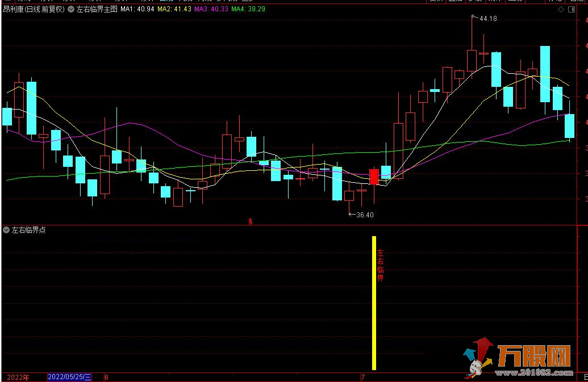Screen dimensions: 588x382
Task: Click the 36.40 low price label
Action: point(365,215)
